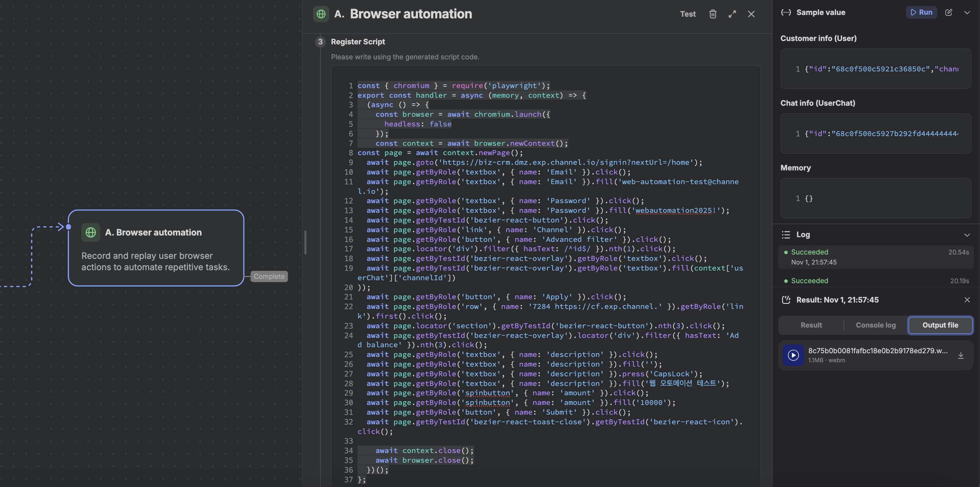
Task: Click the Chat info (UserChat) JSON field
Action: click(876, 133)
